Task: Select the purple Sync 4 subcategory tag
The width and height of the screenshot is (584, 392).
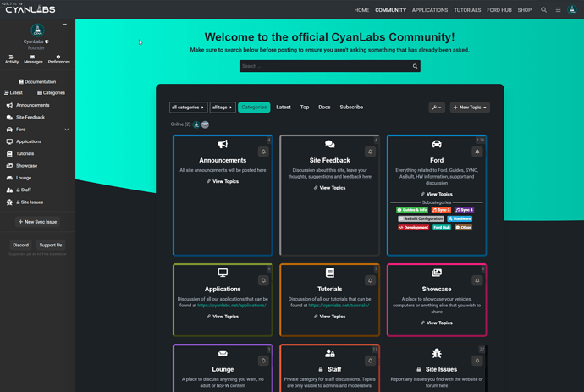Action: pos(464,210)
